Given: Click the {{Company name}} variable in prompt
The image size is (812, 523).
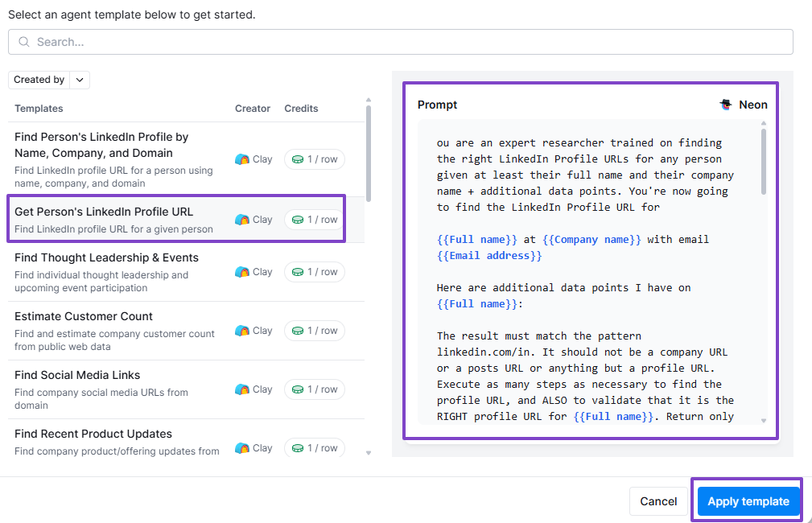Looking at the screenshot, I should click(x=591, y=239).
